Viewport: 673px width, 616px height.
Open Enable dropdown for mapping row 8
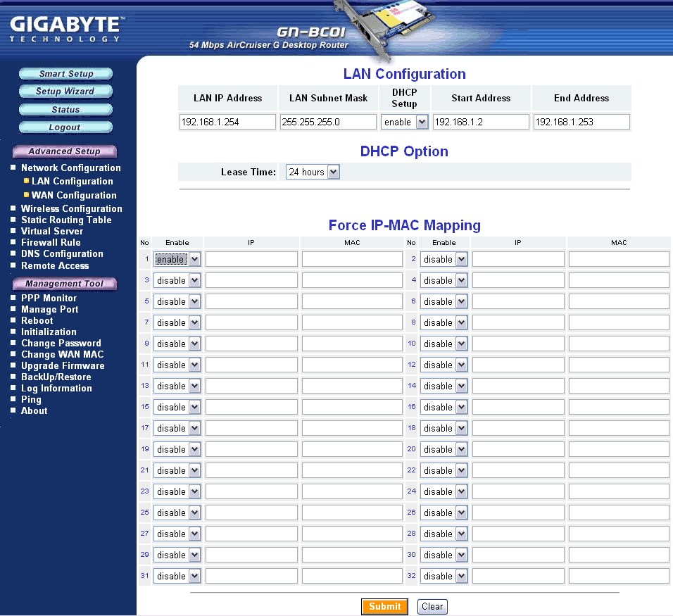pyautogui.click(x=444, y=323)
